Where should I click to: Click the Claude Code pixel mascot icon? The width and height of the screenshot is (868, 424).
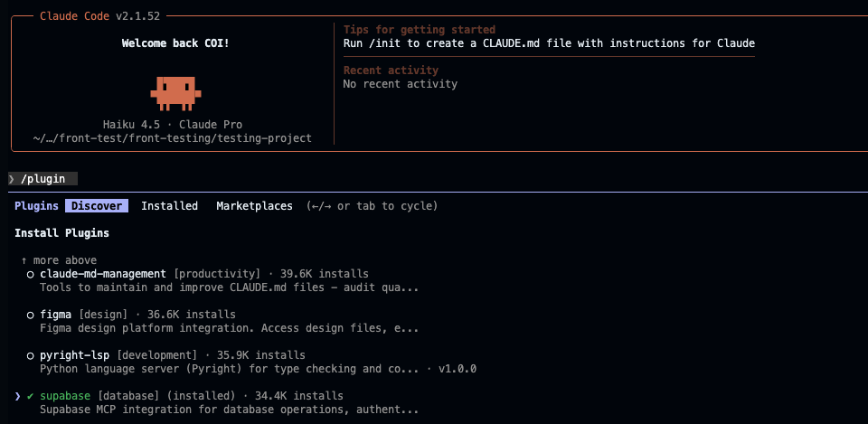point(175,91)
